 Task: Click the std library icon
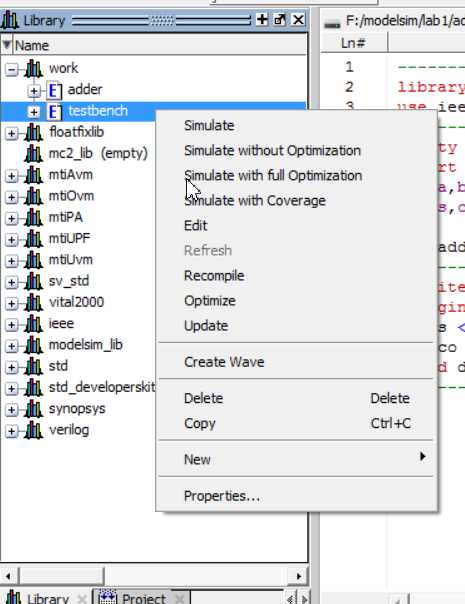click(34, 366)
